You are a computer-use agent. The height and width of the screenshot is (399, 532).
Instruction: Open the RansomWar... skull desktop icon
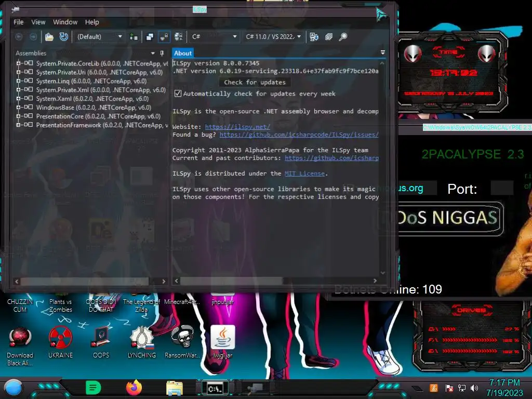click(x=182, y=343)
